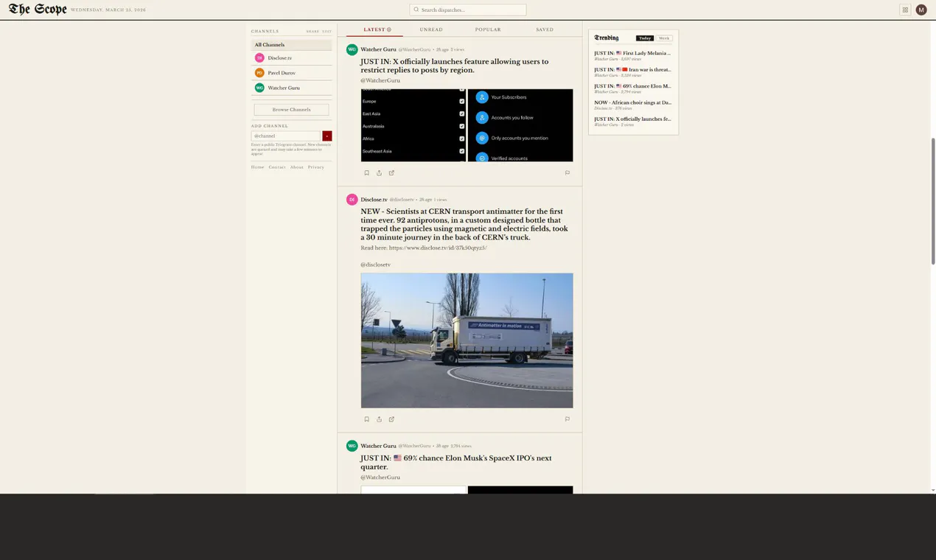The height and width of the screenshot is (560, 936).
Task: Click The Scope logo
Action: coord(38,10)
